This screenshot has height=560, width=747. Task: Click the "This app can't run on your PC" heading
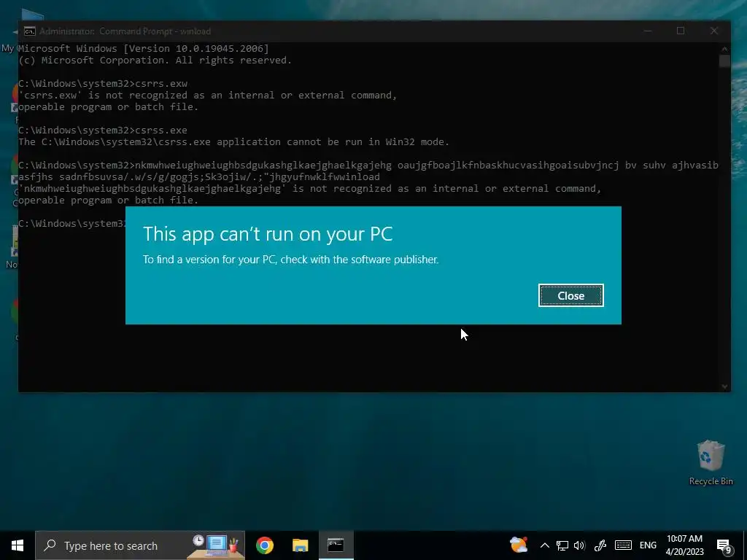click(x=268, y=234)
